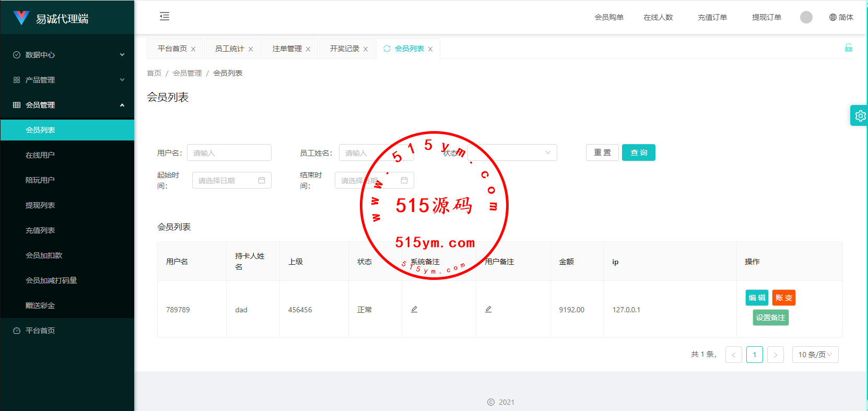Click the 用户名 input field
868x411 pixels.
click(x=229, y=152)
